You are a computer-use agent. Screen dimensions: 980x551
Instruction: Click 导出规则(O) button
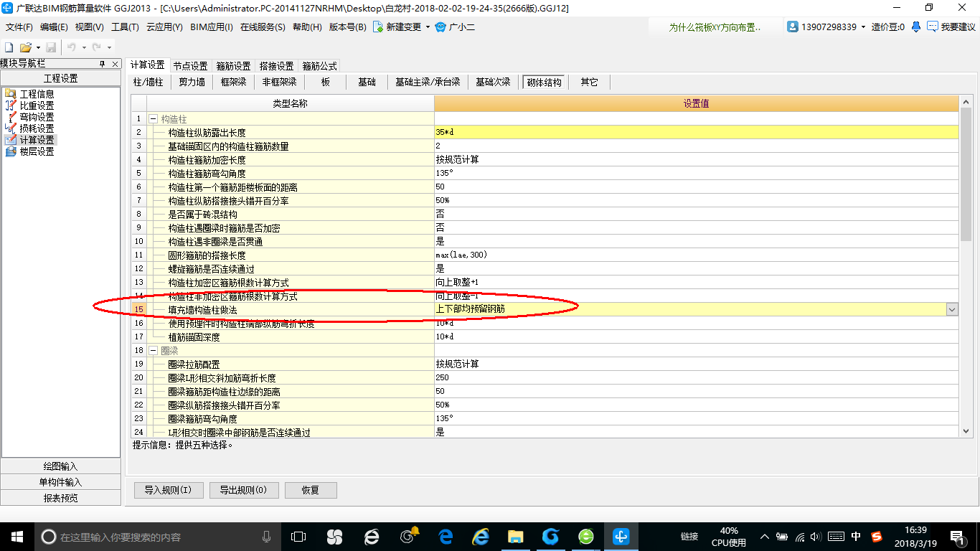(x=243, y=490)
